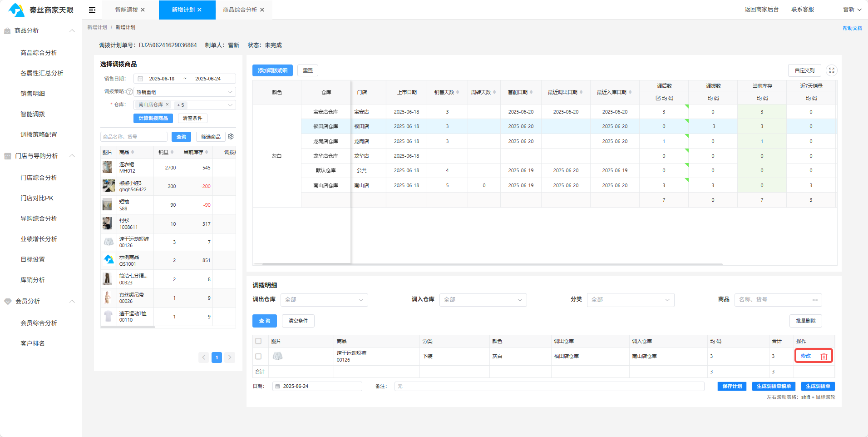Tick the checkbox for 速干运动短裤 transfer row
Viewport: 868px width, 437px height.
click(x=258, y=357)
